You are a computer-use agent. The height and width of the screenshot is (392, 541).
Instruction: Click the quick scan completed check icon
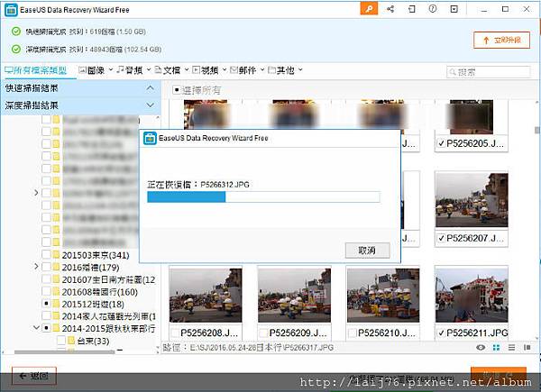(x=16, y=32)
